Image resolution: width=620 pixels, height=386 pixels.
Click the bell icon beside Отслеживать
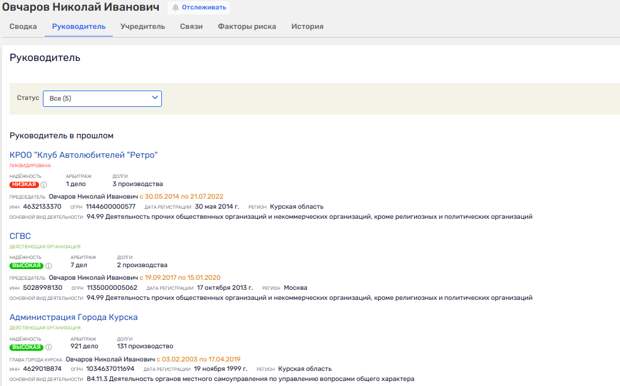(x=176, y=8)
